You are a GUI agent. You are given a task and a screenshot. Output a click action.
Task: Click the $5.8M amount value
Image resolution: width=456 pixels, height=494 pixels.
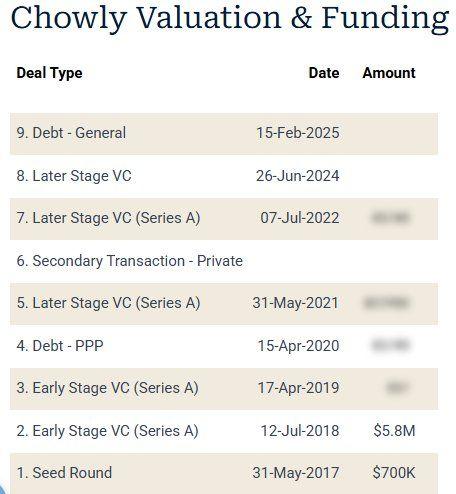click(394, 431)
